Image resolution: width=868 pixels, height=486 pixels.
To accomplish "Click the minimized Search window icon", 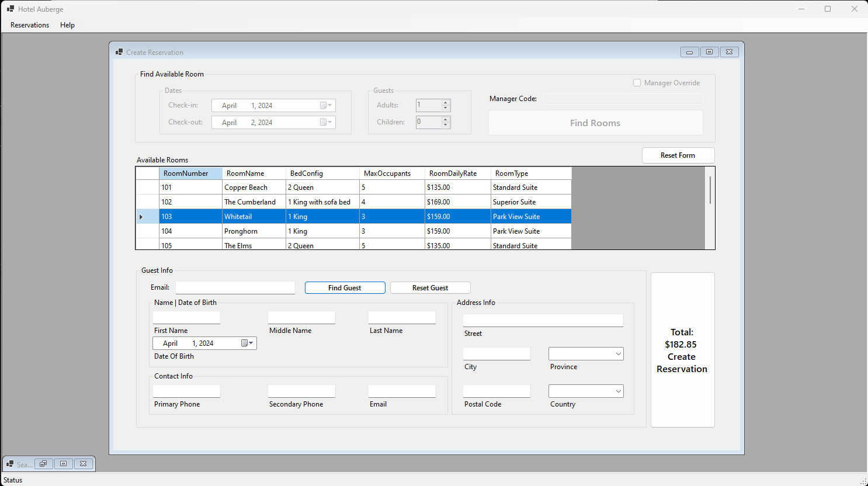I will click(x=10, y=464).
